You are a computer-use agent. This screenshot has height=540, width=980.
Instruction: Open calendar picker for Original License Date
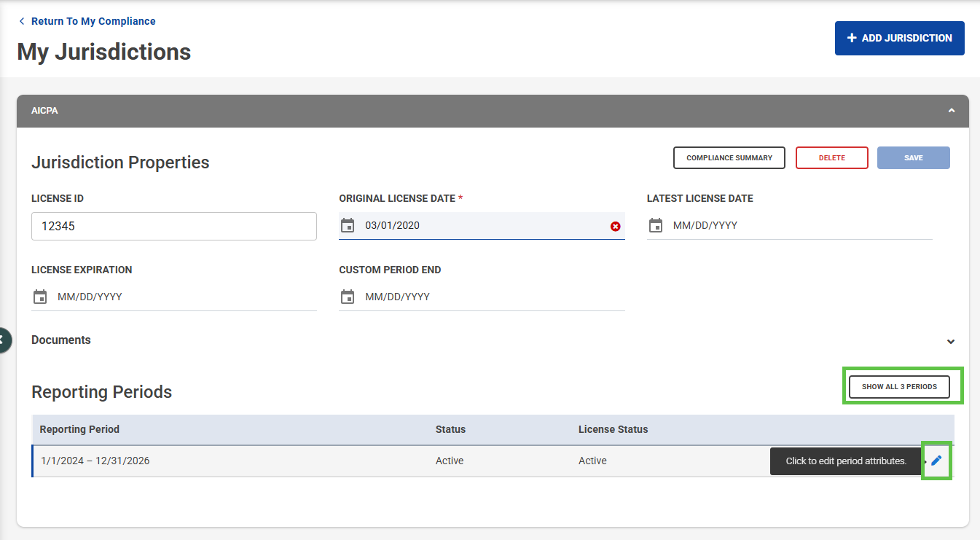[348, 226]
